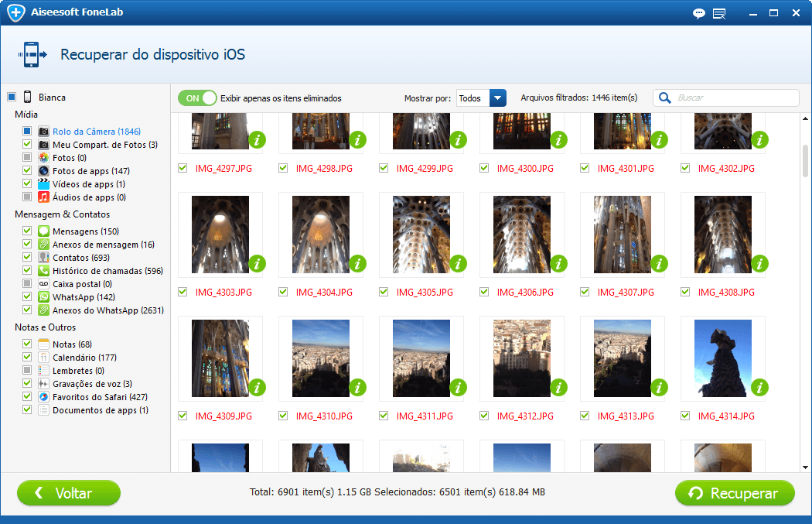Open the Mostrar por dropdown arrow

click(x=498, y=98)
